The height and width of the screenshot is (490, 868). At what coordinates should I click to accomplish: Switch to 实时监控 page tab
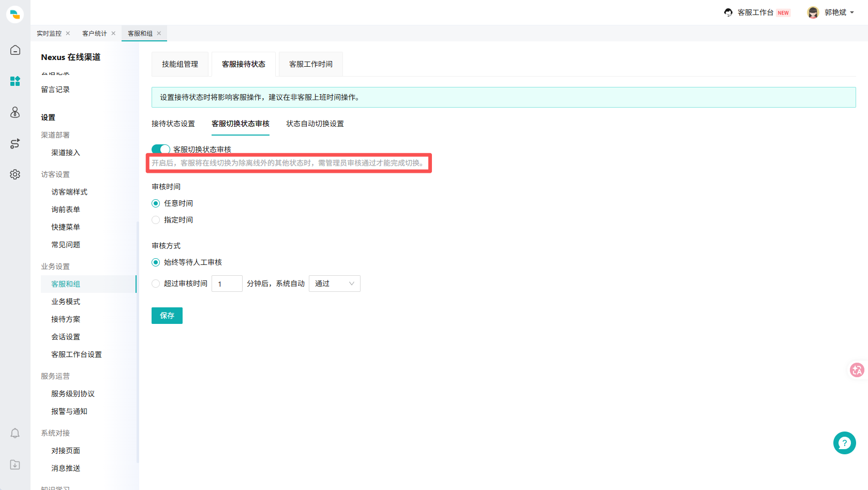pyautogui.click(x=49, y=33)
